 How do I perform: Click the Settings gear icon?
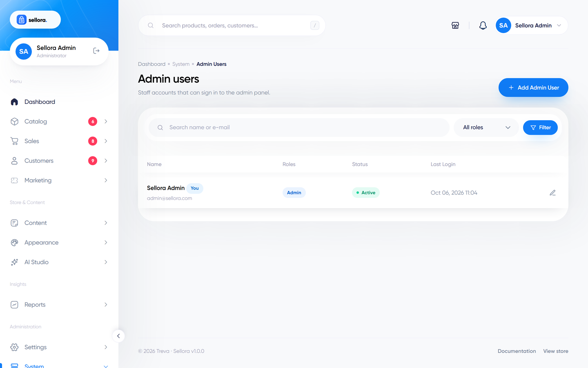14,347
